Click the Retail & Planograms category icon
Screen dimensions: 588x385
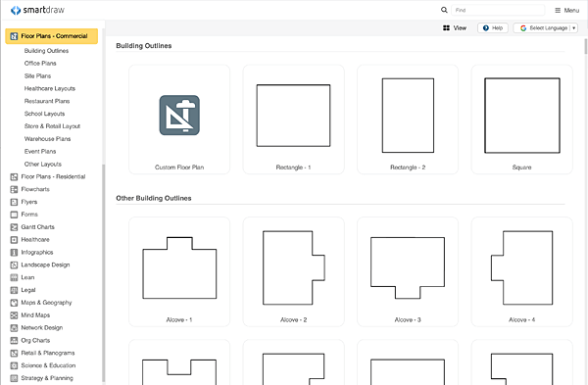14,353
